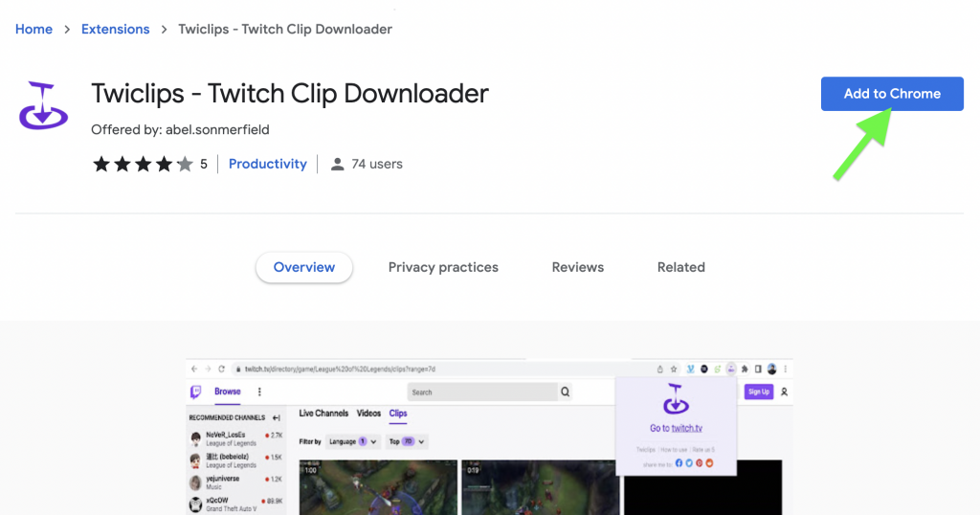Viewport: 980px width, 515px height.
Task: Click the '74 users' text
Action: [x=377, y=164]
